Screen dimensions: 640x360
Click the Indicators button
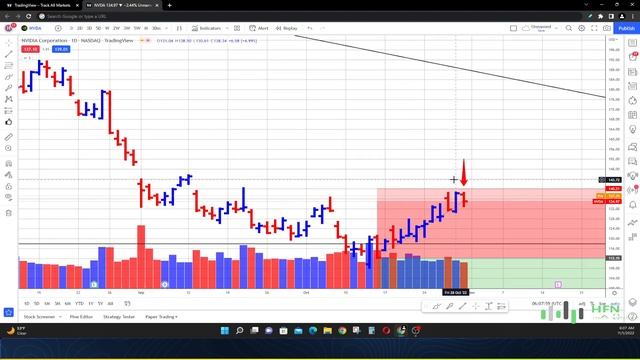click(x=207, y=28)
